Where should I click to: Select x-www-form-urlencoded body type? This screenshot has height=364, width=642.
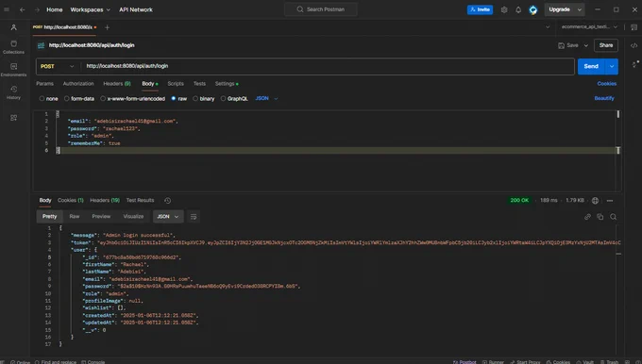133,99
